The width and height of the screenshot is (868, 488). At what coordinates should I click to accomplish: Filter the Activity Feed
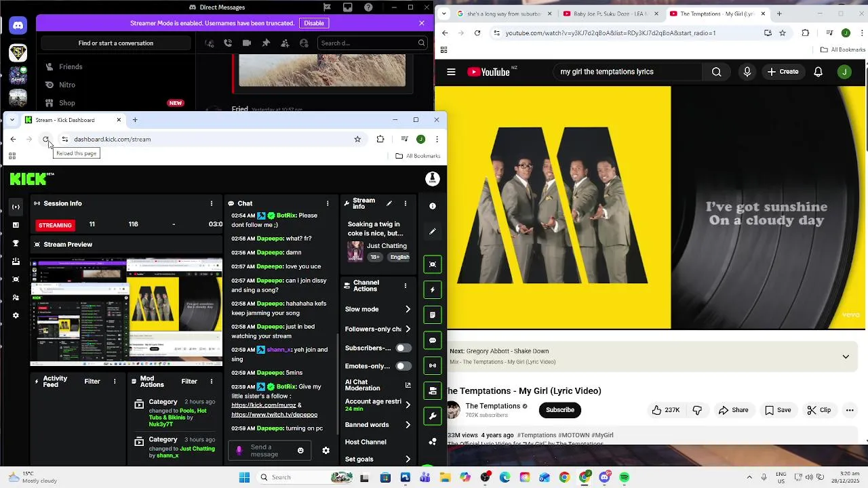(92, 382)
